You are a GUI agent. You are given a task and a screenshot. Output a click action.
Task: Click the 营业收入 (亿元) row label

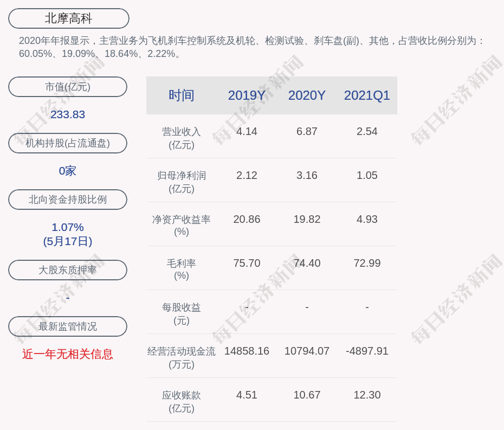pyautogui.click(x=182, y=138)
